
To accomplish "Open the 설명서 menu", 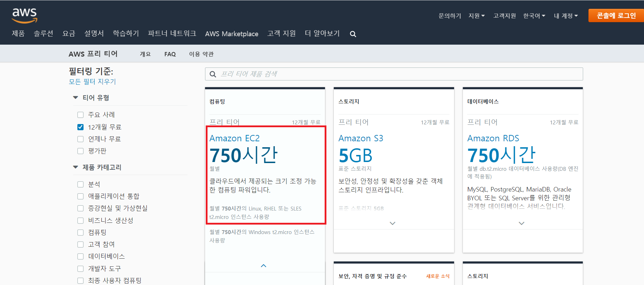I will [94, 33].
